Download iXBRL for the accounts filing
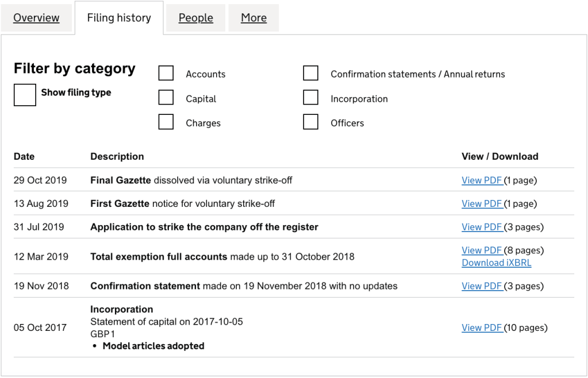Viewport: 588px width, 378px height. tap(496, 263)
